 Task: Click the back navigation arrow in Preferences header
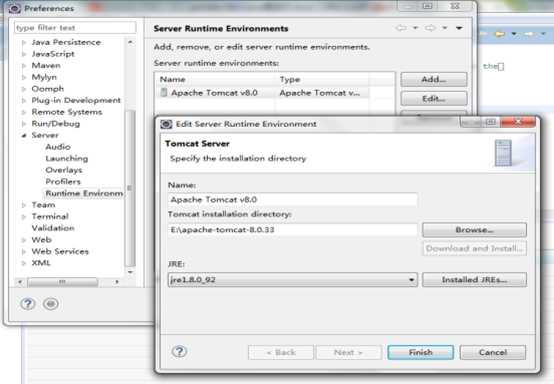401,28
